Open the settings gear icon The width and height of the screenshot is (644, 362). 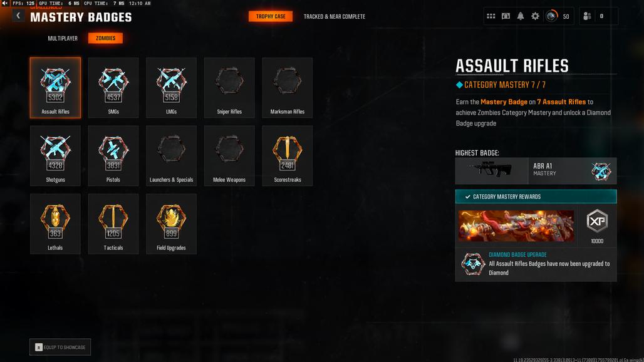(535, 16)
